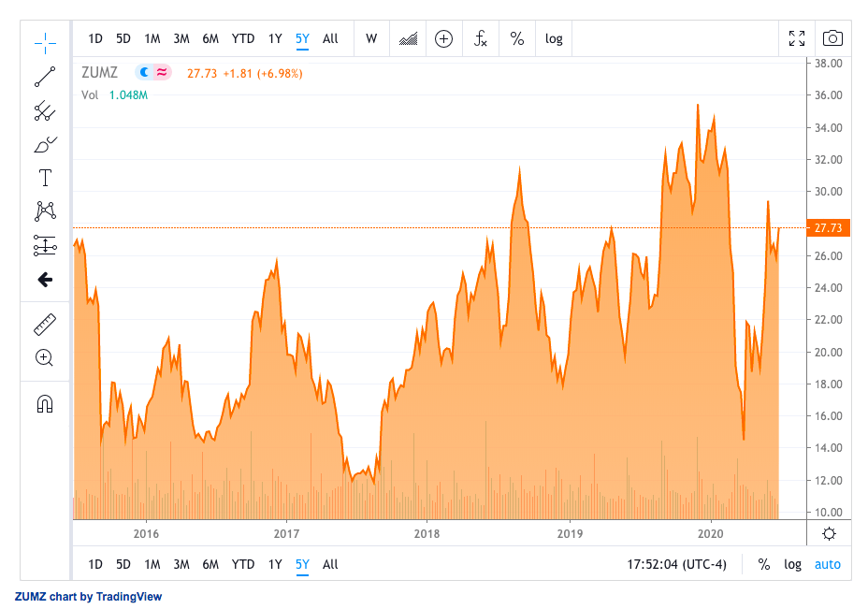Select YTD range in top toolbar
This screenshot has width=868, height=609.
(243, 38)
